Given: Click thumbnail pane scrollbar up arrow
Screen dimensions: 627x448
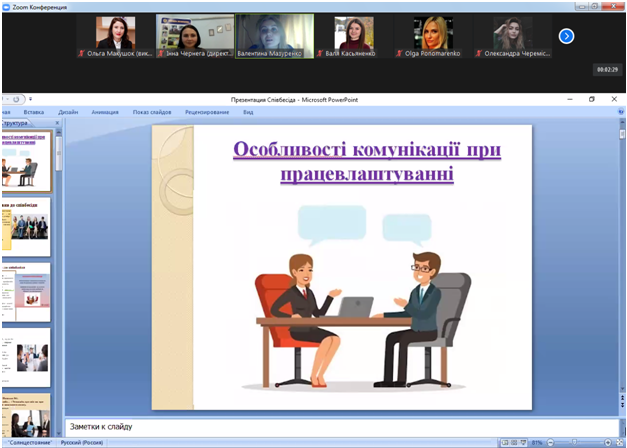Looking at the screenshot, I should click(59, 132).
